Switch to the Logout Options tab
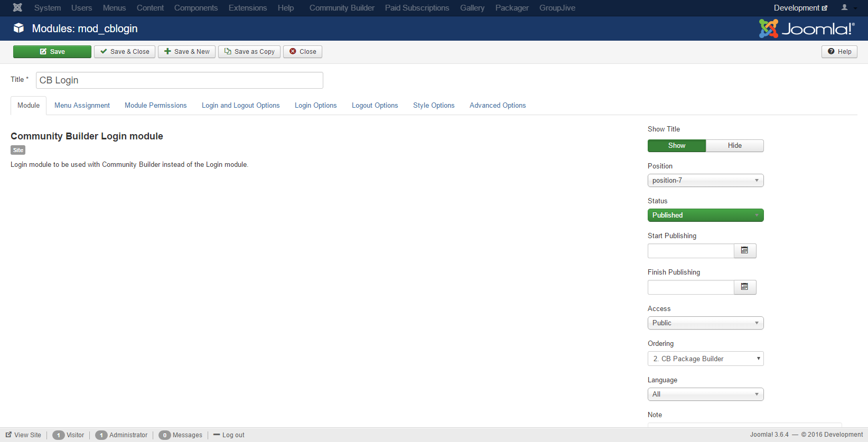Viewport: 868px width, 442px height. pos(375,106)
